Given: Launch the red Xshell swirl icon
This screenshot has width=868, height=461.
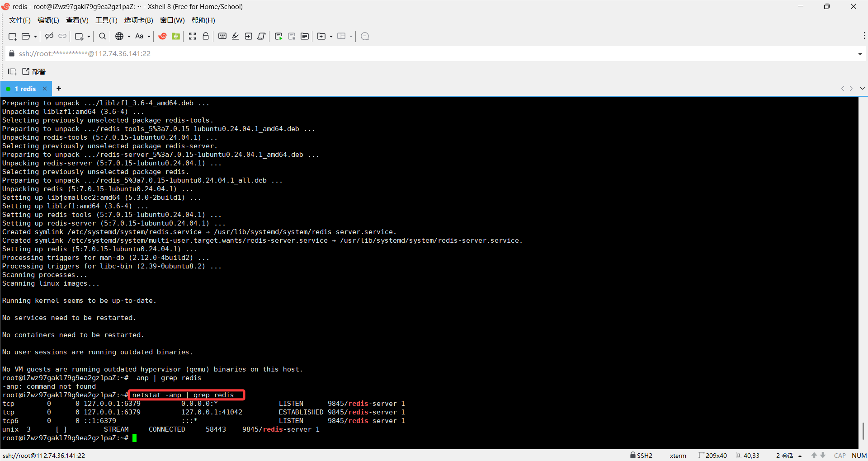Looking at the screenshot, I should tap(163, 36).
